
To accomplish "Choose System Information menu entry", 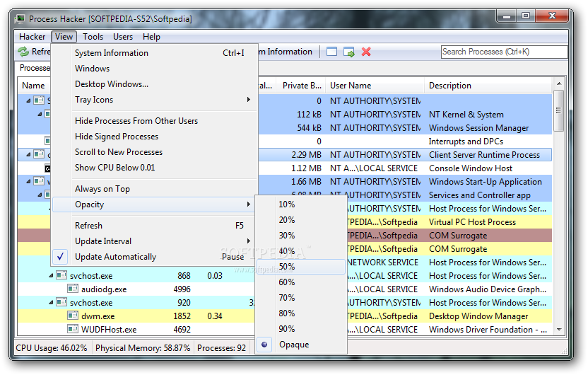I will point(155,53).
